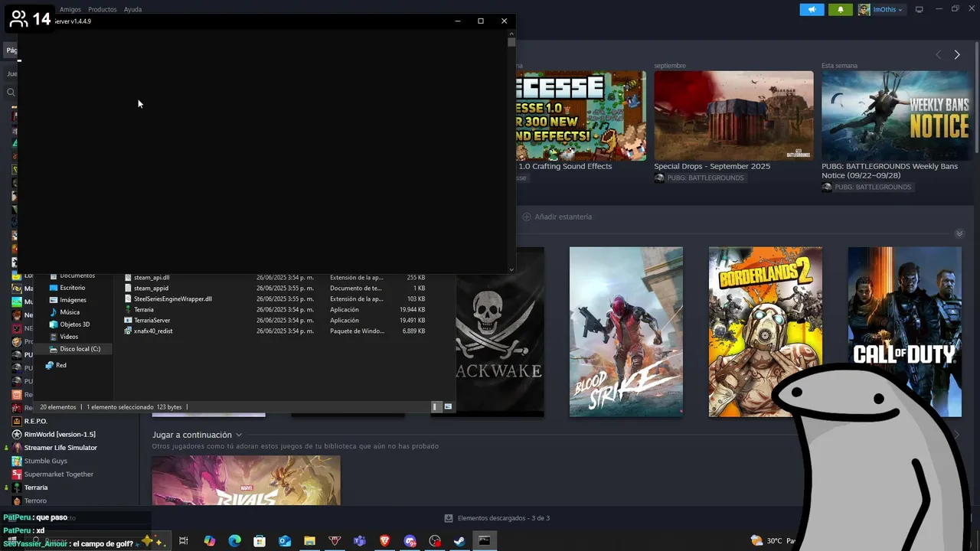
Task: Open the Productos menu in Steam
Action: point(103,9)
